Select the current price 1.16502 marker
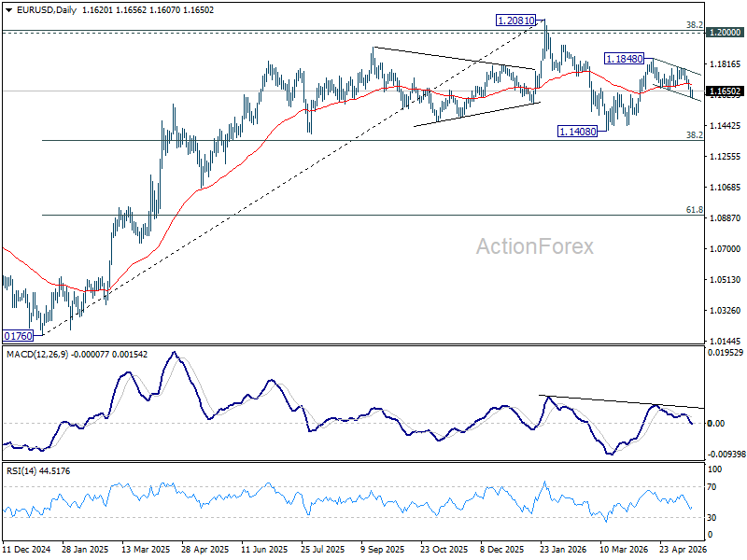Image resolution: width=747 pixels, height=560 pixels. click(x=725, y=91)
